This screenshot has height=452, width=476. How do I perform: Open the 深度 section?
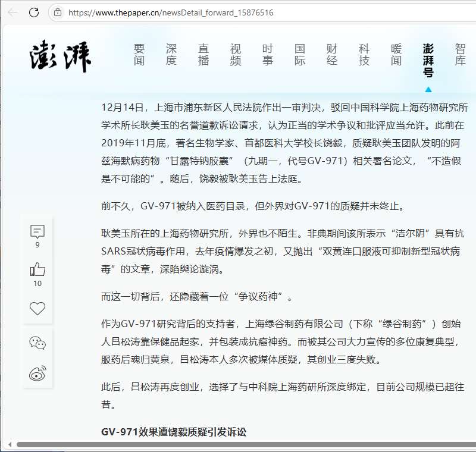pos(171,55)
